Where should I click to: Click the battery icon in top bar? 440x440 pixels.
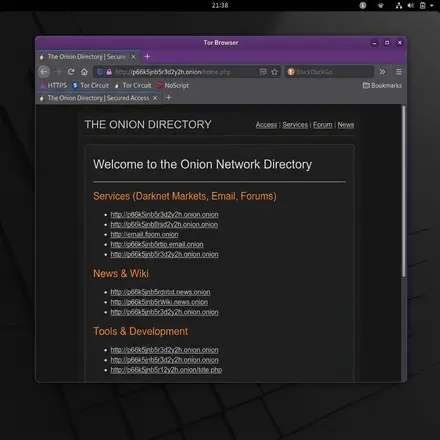[x=422, y=5]
